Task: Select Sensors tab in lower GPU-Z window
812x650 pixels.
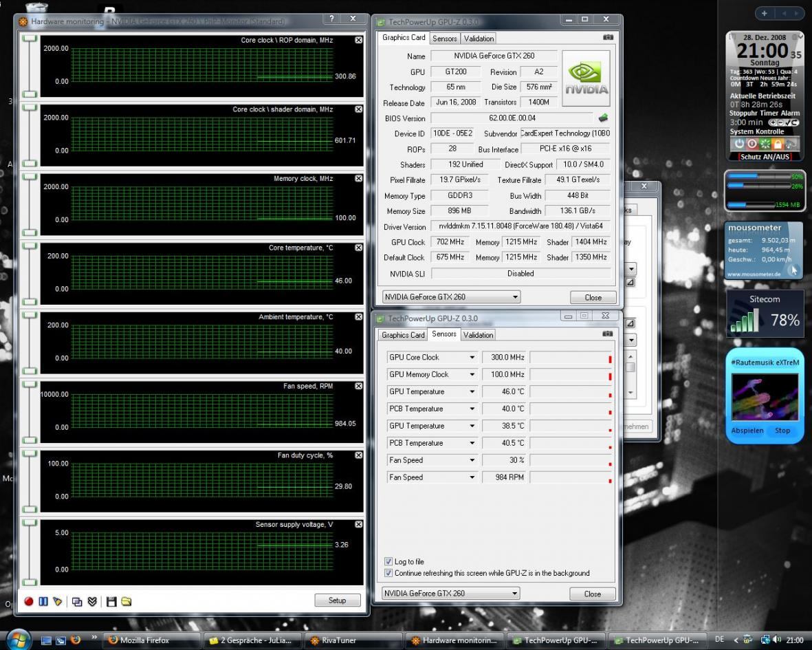Action: pyautogui.click(x=443, y=334)
